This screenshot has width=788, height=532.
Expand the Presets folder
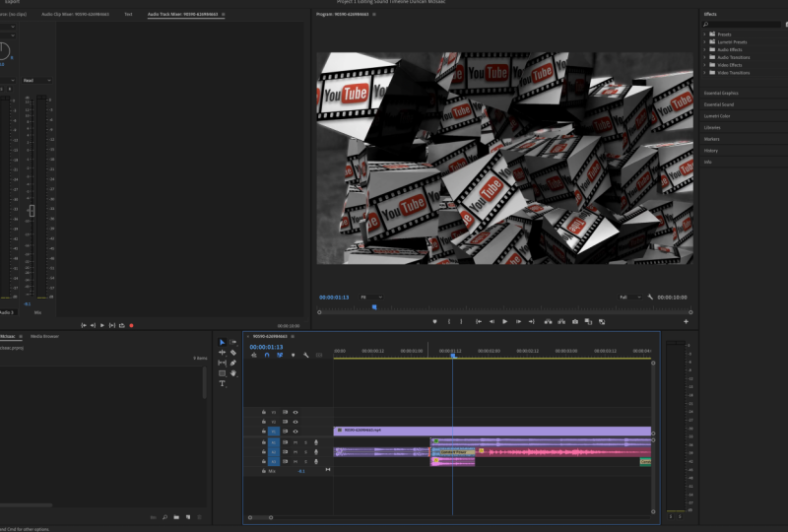[x=704, y=34]
